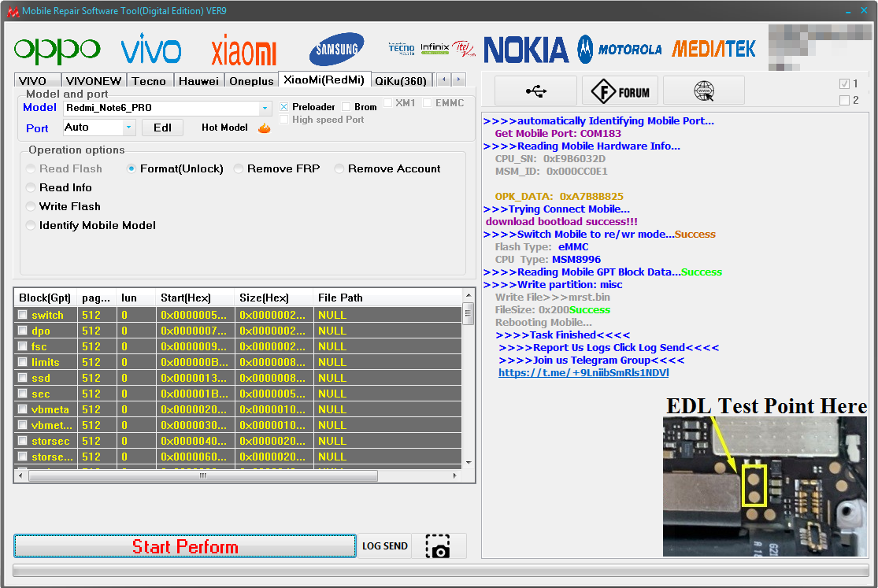The image size is (878, 588).
Task: Click the application logo in title bar
Action: pyautogui.click(x=13, y=11)
